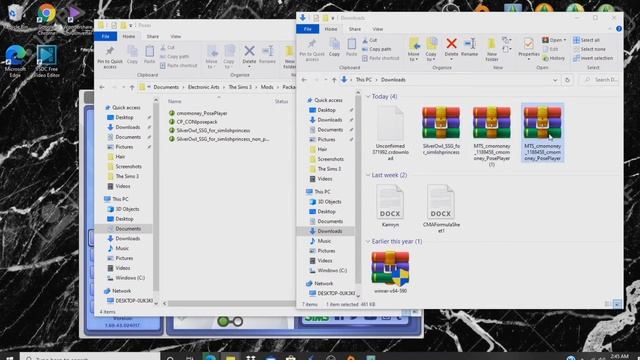Click Pin to Quick access in Downloads window
Viewport: 640px width, 360px height.
pyautogui.click(x=312, y=50)
